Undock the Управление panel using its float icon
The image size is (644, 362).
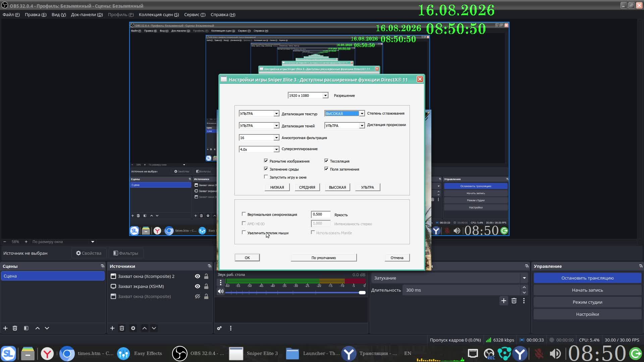point(641,266)
